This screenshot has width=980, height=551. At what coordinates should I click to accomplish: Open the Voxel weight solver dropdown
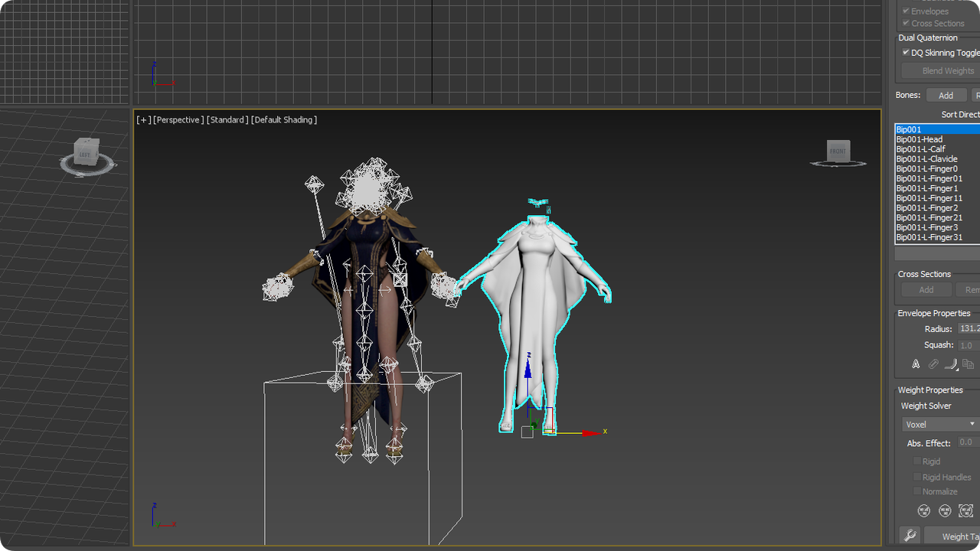click(x=941, y=424)
